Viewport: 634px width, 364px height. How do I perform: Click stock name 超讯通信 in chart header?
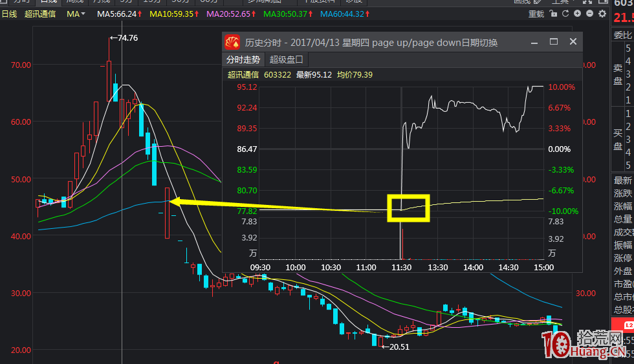pyautogui.click(x=40, y=14)
